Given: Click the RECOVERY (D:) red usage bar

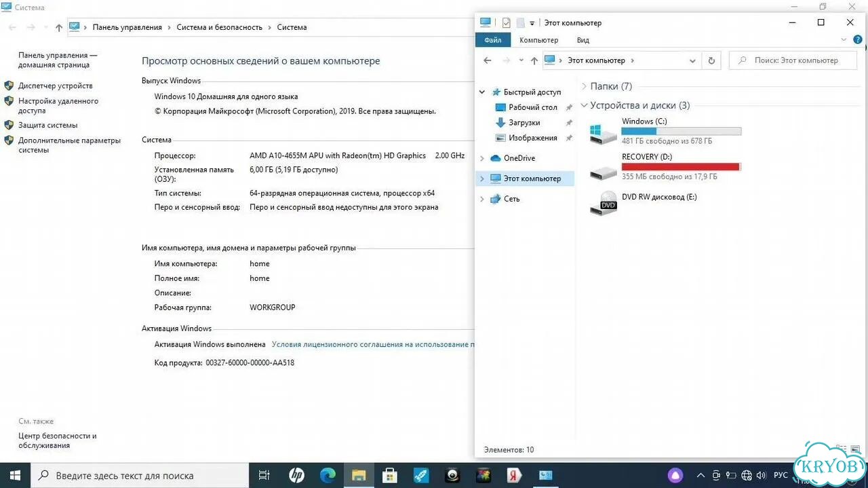Looking at the screenshot, I should (x=682, y=166).
